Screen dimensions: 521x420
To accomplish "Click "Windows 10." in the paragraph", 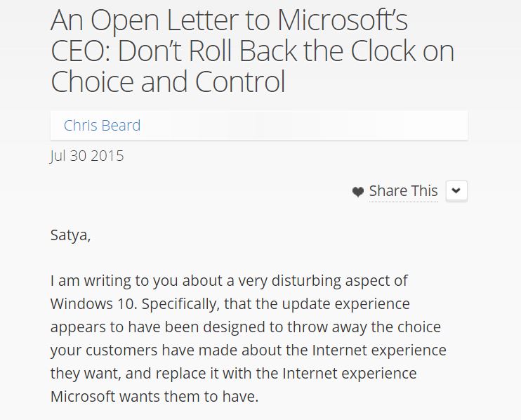I will click(93, 304).
